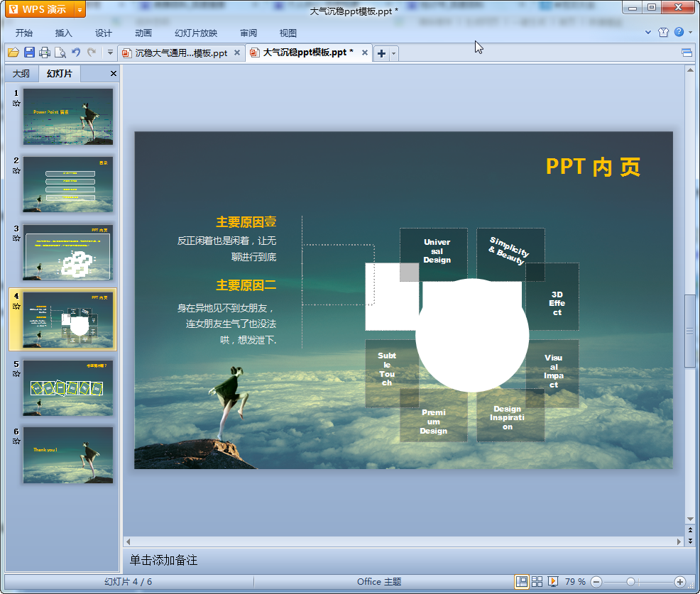
Task: Add a new document tab with plus button
Action: point(382,53)
